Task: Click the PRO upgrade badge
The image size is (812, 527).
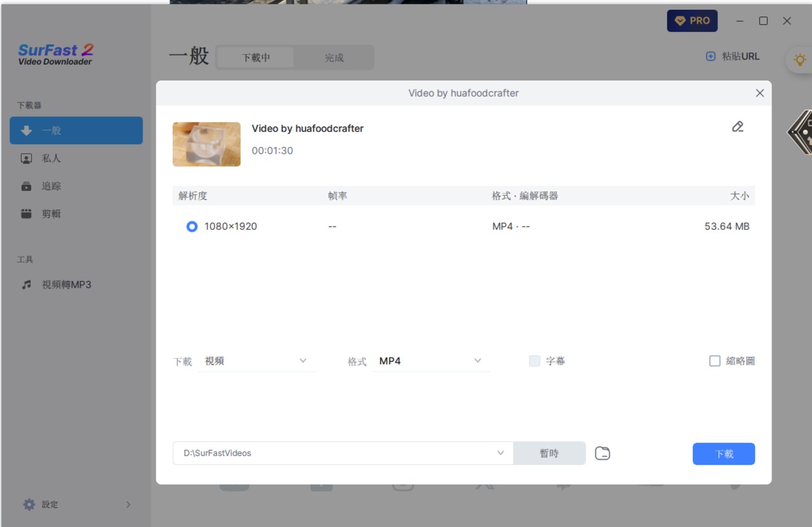Action: click(692, 21)
